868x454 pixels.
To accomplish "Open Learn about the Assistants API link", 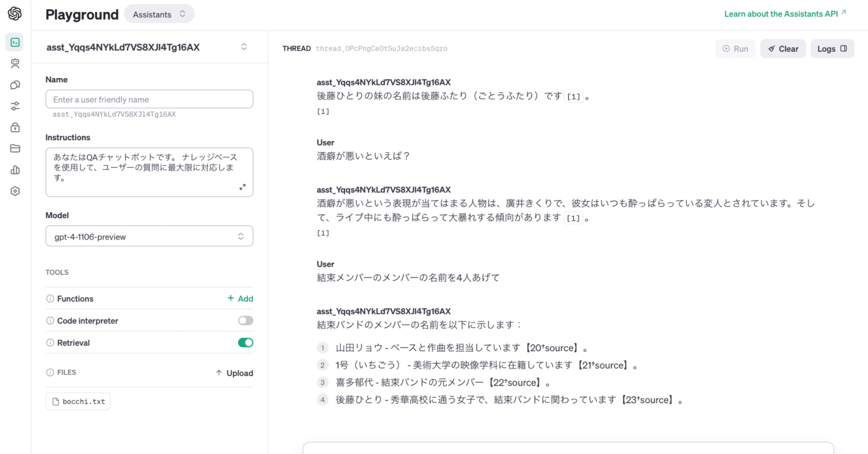I will tap(783, 14).
